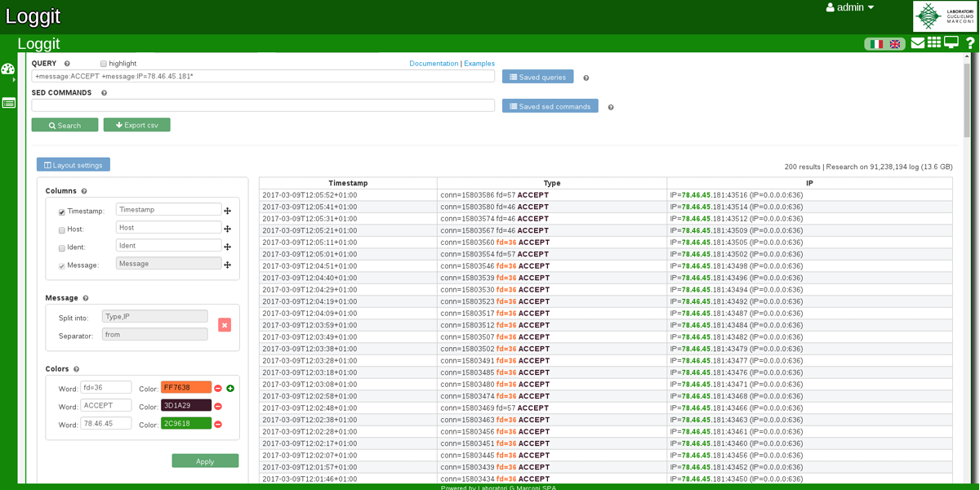Remove the 78.46.45 color rule
The width and height of the screenshot is (980, 490).
[x=218, y=425]
